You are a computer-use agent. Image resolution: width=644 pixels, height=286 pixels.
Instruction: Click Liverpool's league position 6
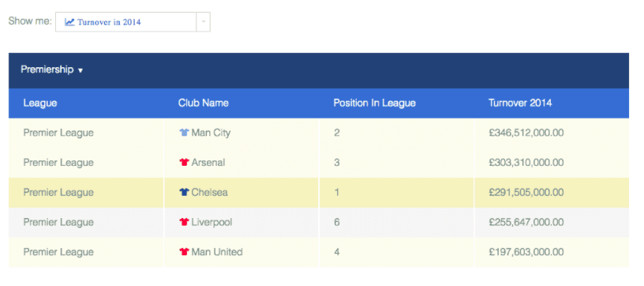(337, 222)
